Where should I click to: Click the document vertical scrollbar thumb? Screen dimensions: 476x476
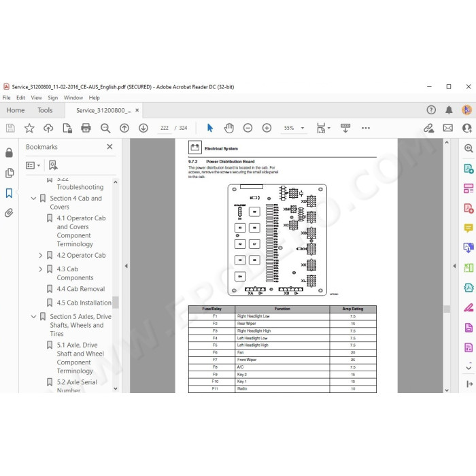click(x=447, y=309)
